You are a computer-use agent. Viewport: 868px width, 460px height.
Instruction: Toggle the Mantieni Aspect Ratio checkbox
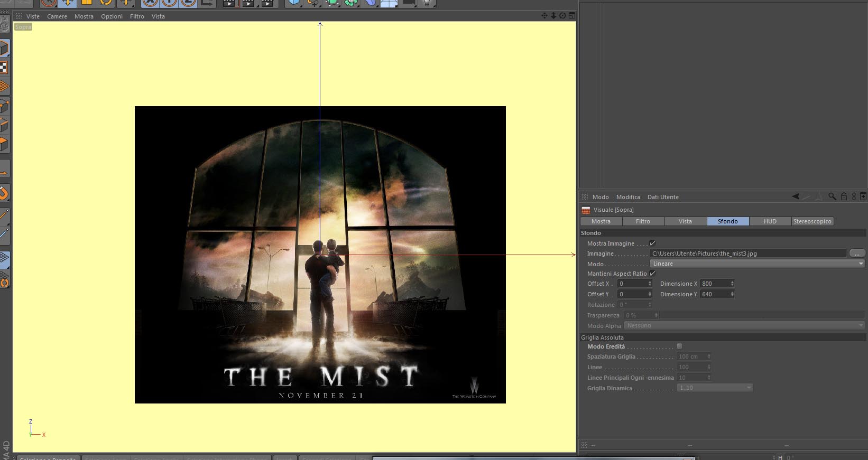pyautogui.click(x=652, y=274)
